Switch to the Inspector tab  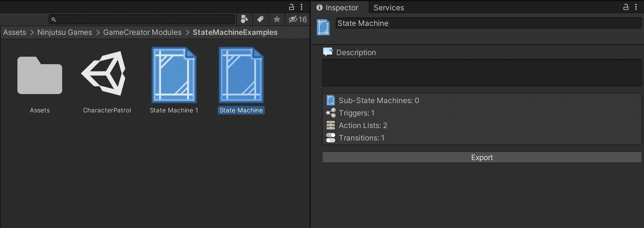pyautogui.click(x=337, y=7)
